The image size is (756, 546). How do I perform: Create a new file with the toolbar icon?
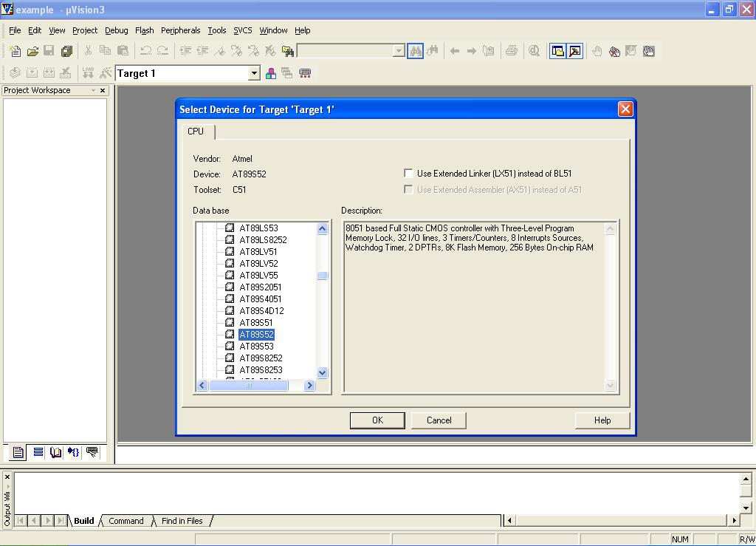(x=15, y=51)
